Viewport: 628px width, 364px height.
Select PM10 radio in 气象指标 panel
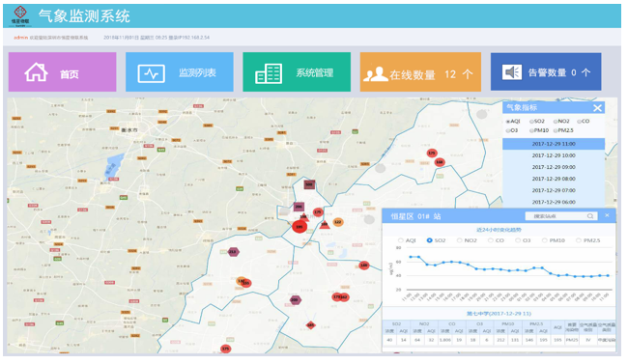pos(531,130)
